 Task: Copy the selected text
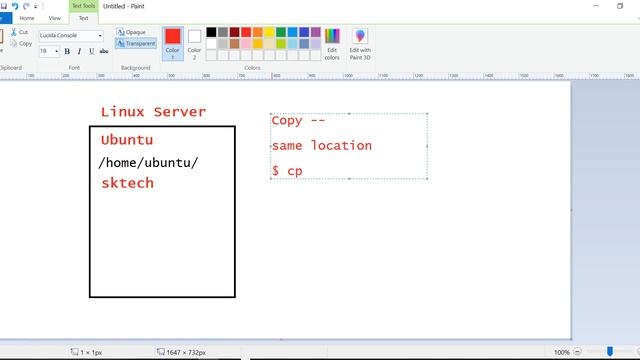point(21,43)
